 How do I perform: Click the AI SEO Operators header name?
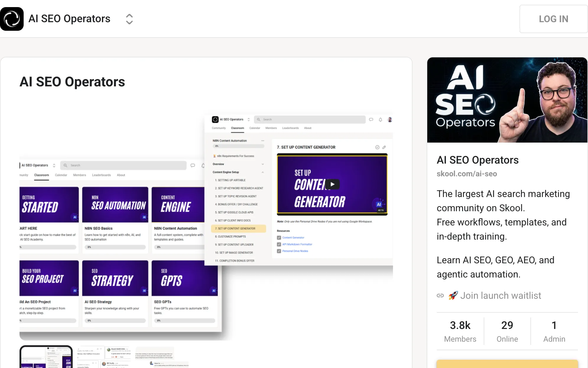tap(69, 19)
